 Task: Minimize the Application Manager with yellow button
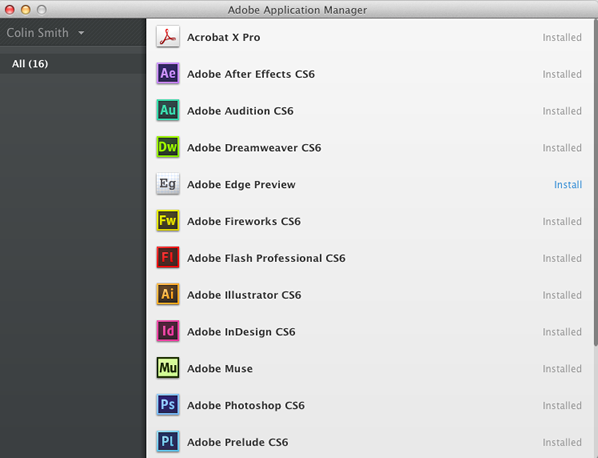[x=26, y=10]
